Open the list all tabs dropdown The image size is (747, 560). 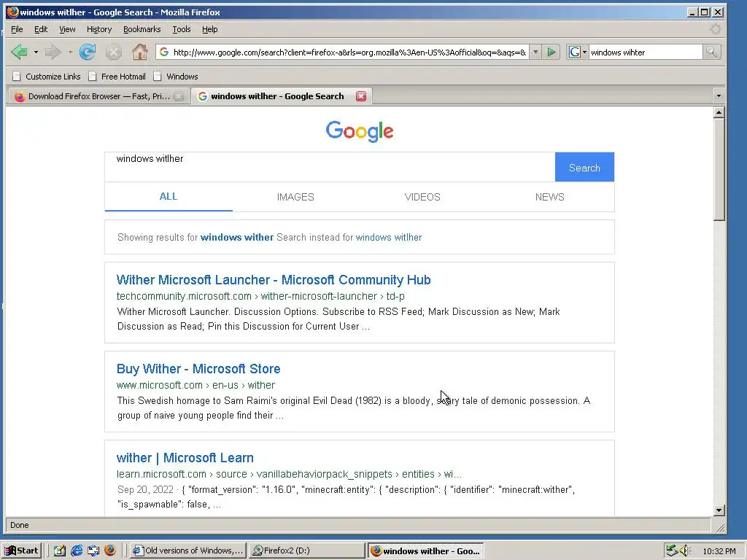pyautogui.click(x=719, y=96)
